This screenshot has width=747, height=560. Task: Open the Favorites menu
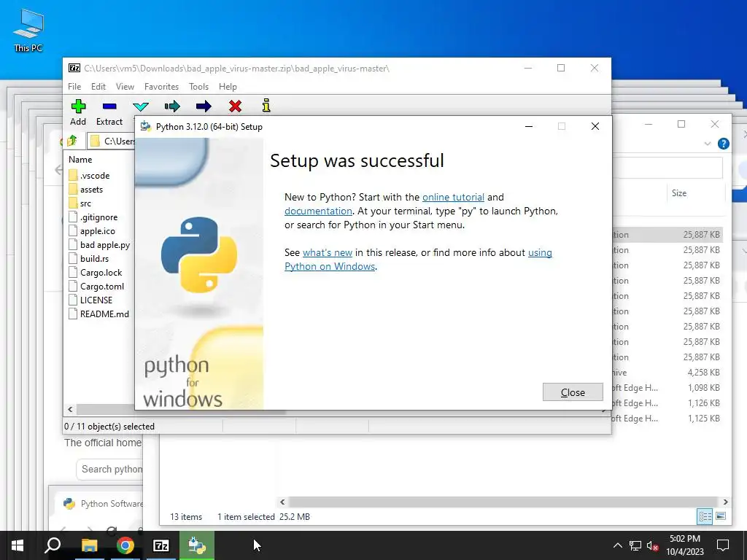click(x=161, y=87)
